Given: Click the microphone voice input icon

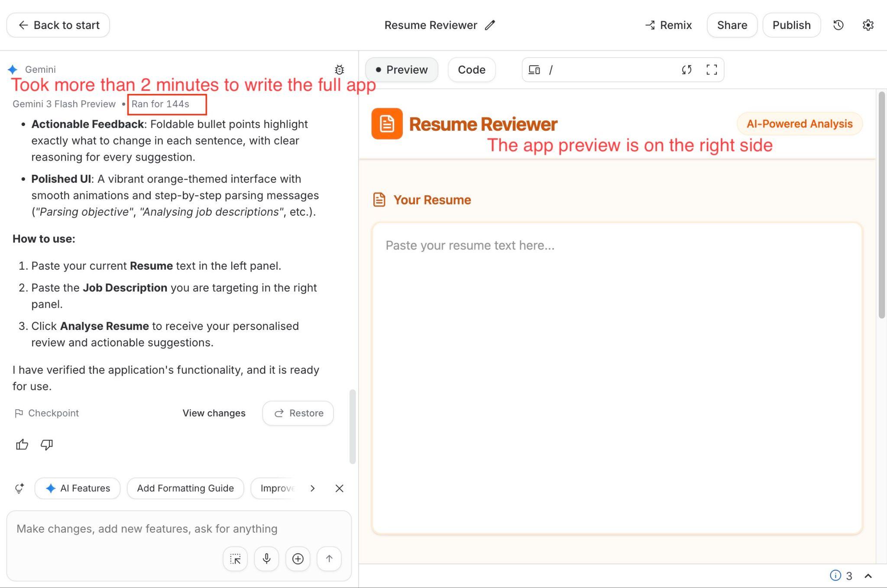Looking at the screenshot, I should click(266, 559).
